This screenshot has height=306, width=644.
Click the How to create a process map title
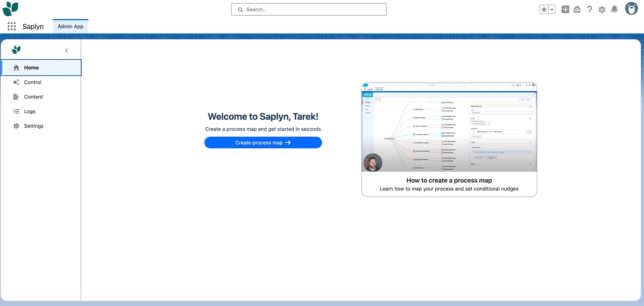click(x=449, y=180)
